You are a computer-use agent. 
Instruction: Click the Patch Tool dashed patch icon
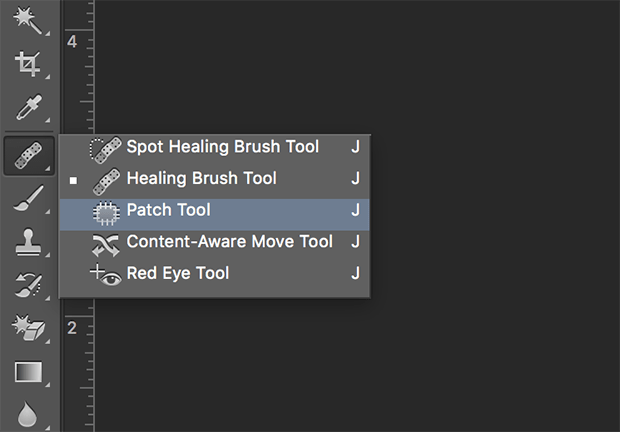point(106,214)
